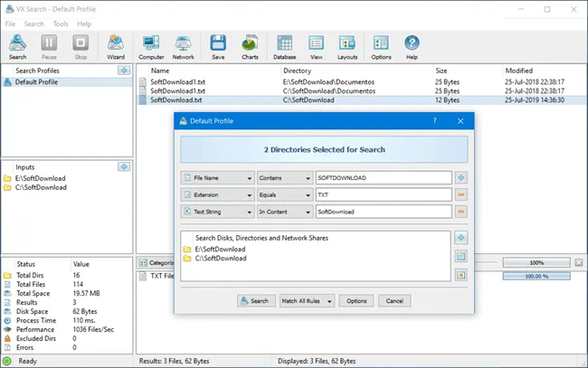Open the Match All Rules dropdown
The image size is (588, 368).
[307, 301]
